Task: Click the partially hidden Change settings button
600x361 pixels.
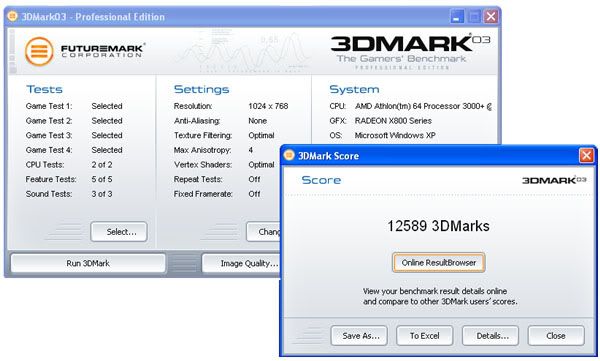Action: pyautogui.click(x=264, y=232)
